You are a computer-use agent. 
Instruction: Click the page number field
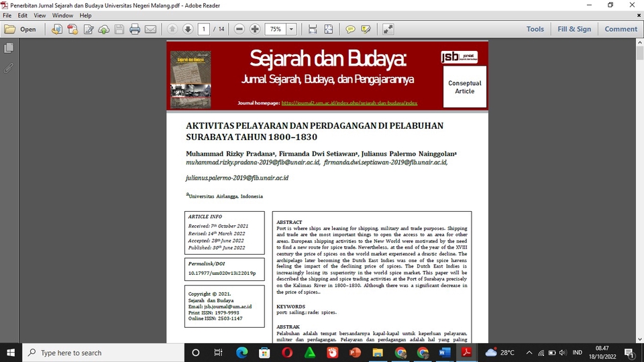click(x=204, y=29)
